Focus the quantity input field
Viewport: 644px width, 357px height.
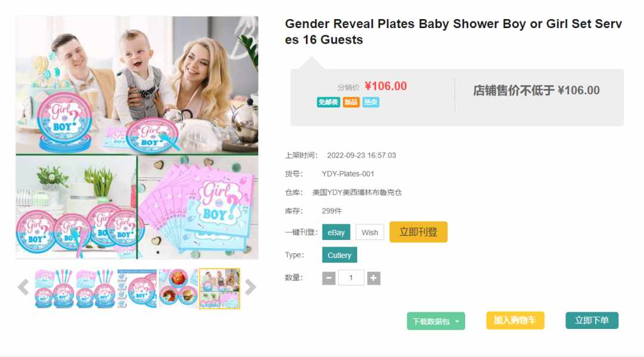click(351, 278)
